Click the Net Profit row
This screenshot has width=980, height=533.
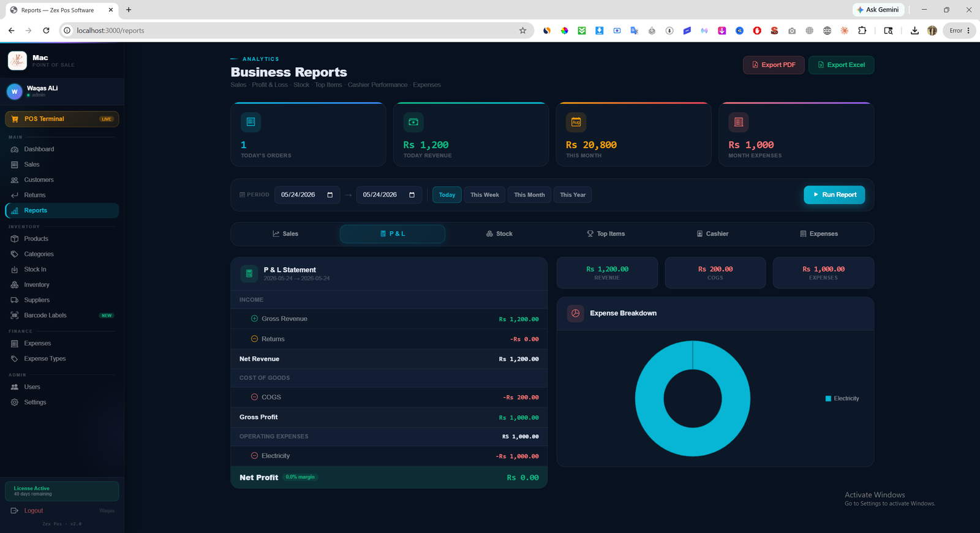[x=389, y=477]
